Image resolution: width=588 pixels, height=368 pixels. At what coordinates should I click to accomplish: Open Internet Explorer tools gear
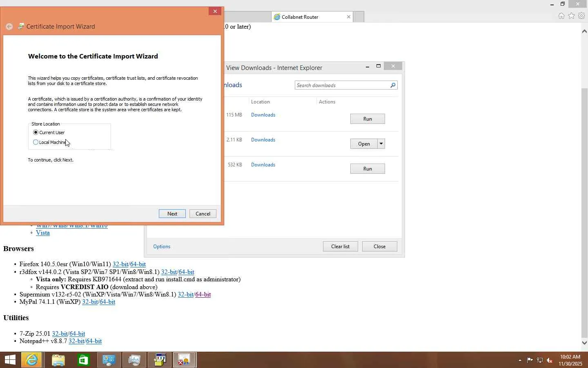click(581, 16)
